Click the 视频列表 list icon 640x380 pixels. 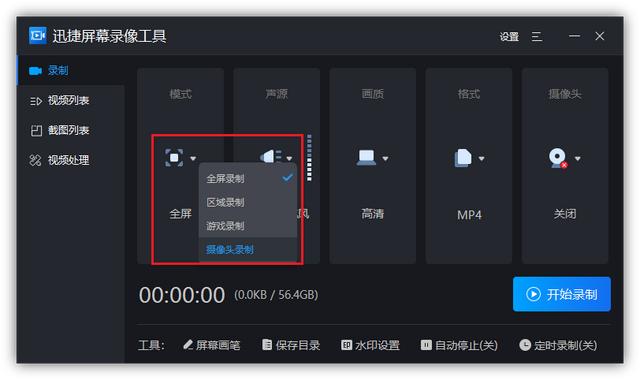(36, 101)
